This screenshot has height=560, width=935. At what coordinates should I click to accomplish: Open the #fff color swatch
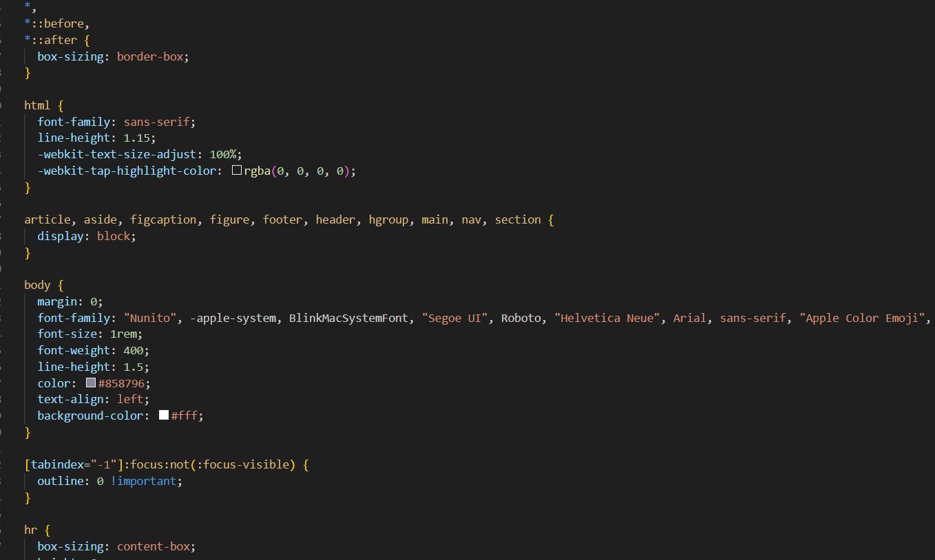164,415
